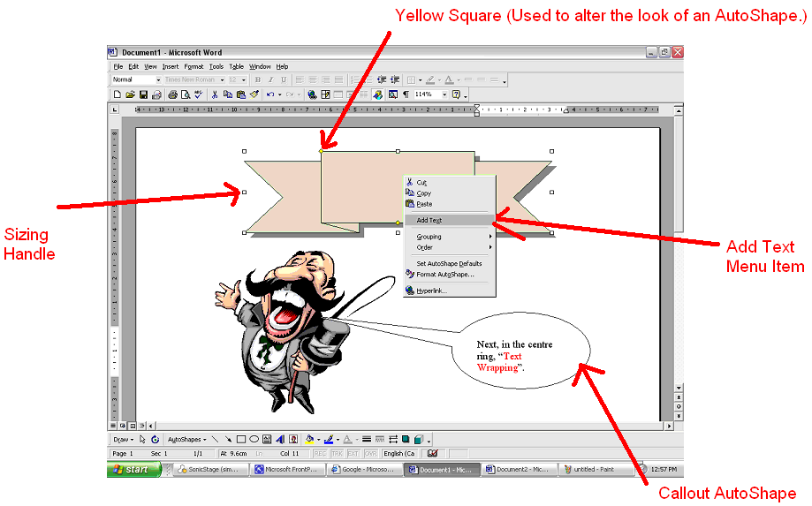Viewport: 812px width, 506px height.
Task: Choose Format AutoShape in context menu
Action: pyautogui.click(x=449, y=275)
